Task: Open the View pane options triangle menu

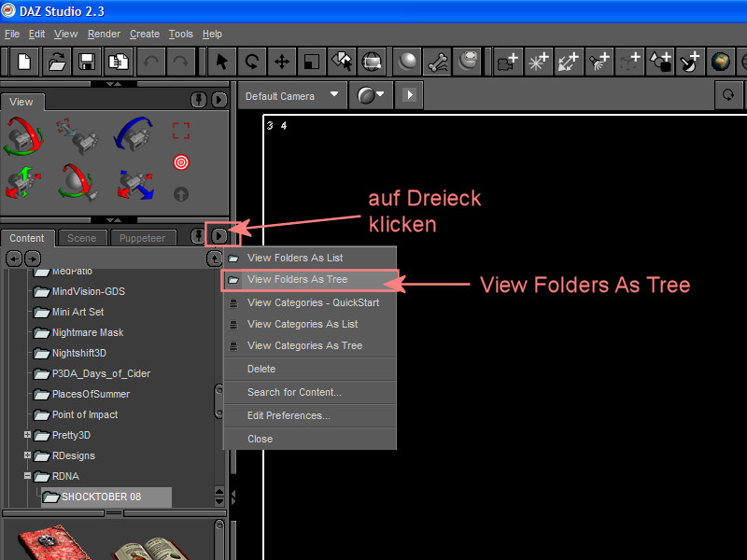Action: coord(219,100)
